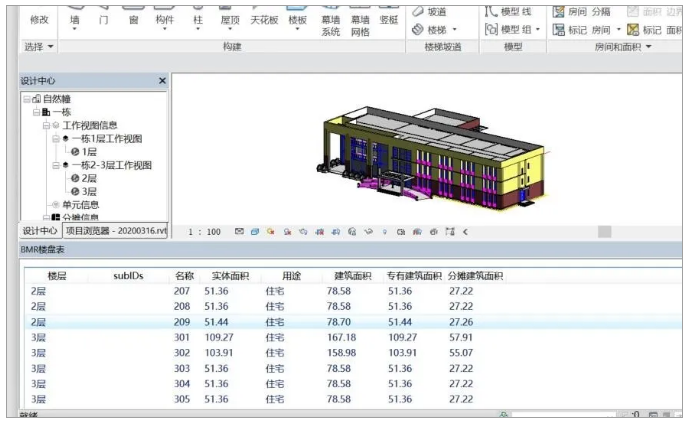Select the 单元信息 tree item
Screen dimensions: 690x423
click(81, 205)
